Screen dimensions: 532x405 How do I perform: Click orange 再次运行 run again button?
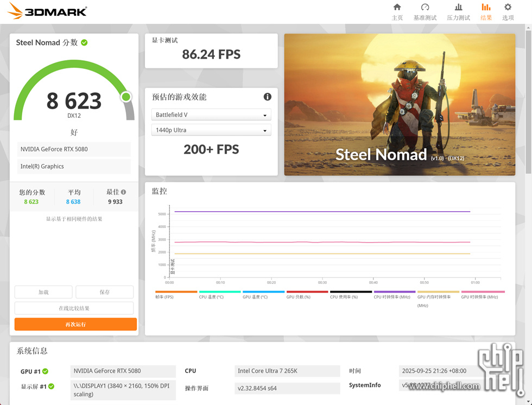pos(75,324)
